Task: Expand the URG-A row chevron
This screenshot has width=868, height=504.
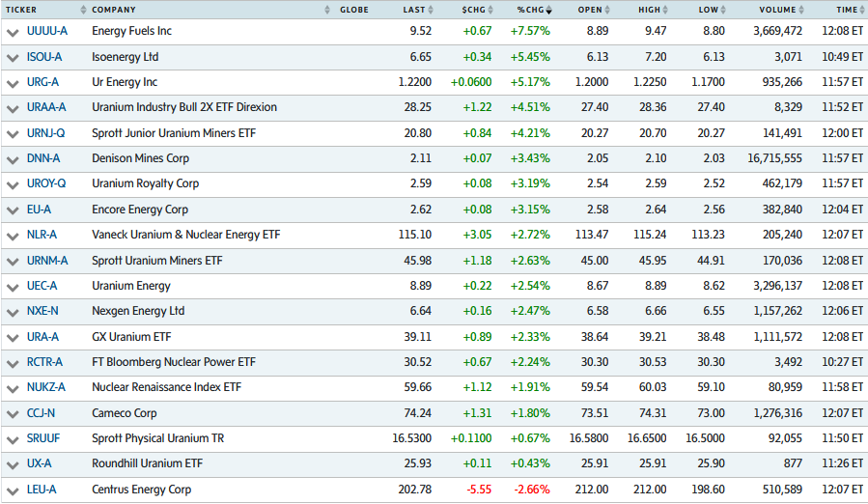Action: (13, 84)
